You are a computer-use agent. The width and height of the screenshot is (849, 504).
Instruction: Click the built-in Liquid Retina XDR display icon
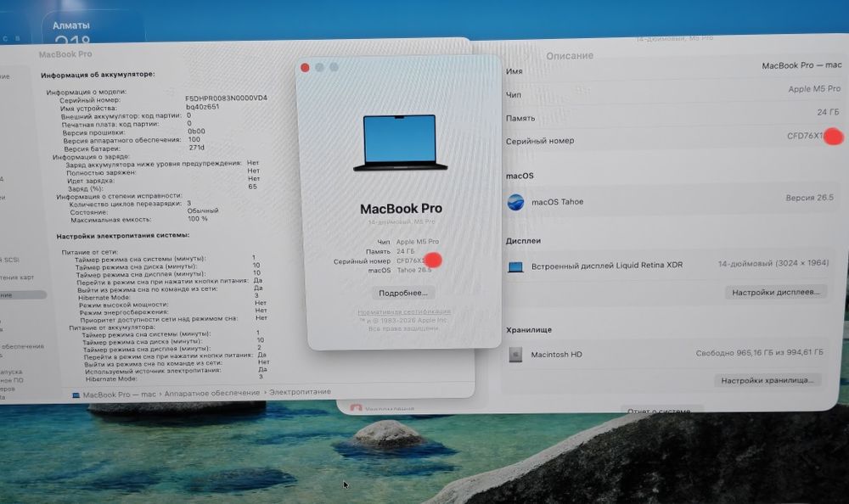[x=515, y=267]
